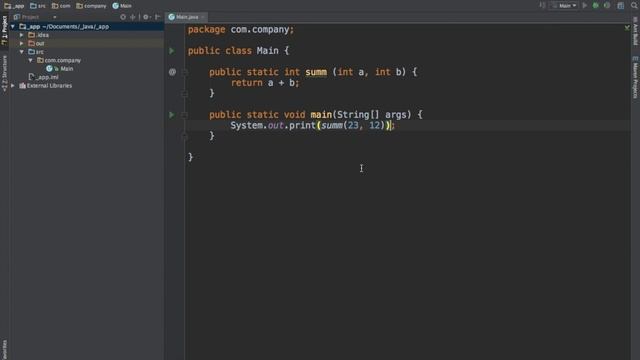The image size is (640, 360).
Task: Click the number 12 argument
Action: (x=374, y=125)
